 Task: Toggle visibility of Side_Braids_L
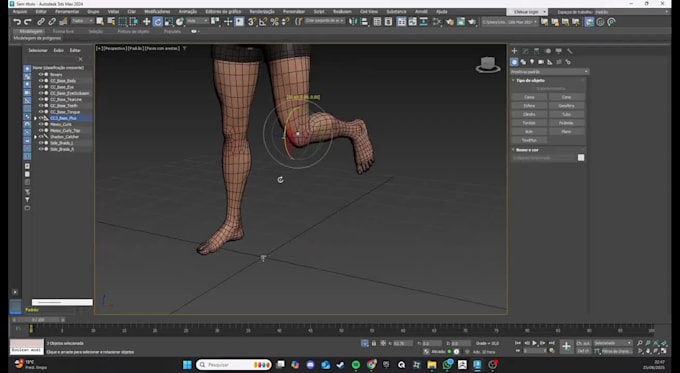[x=41, y=143]
